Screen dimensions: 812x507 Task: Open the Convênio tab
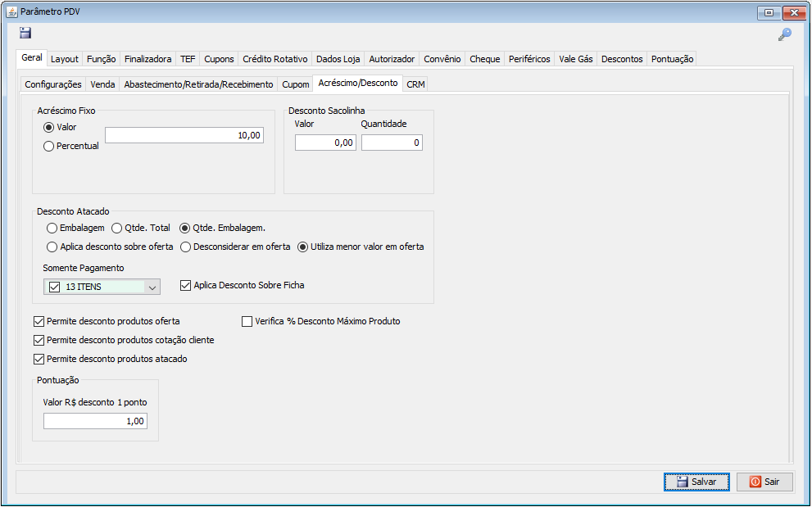pyautogui.click(x=442, y=59)
